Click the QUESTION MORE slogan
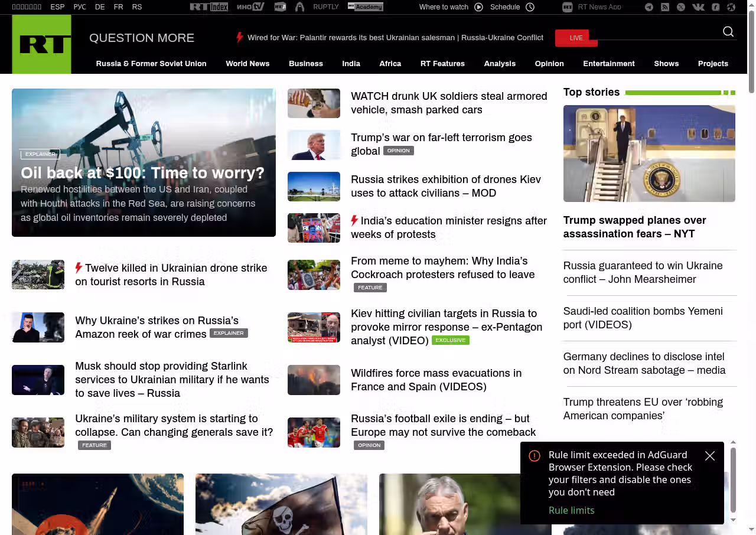 click(x=142, y=38)
